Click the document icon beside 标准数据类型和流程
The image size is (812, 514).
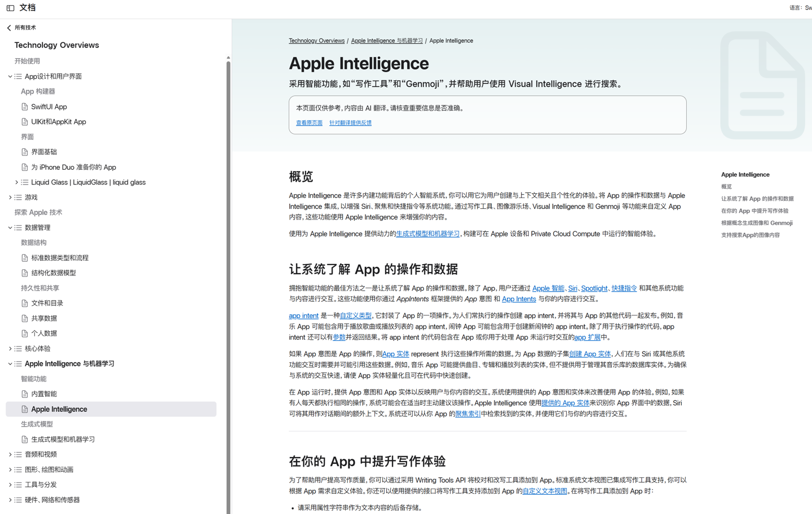(x=25, y=258)
